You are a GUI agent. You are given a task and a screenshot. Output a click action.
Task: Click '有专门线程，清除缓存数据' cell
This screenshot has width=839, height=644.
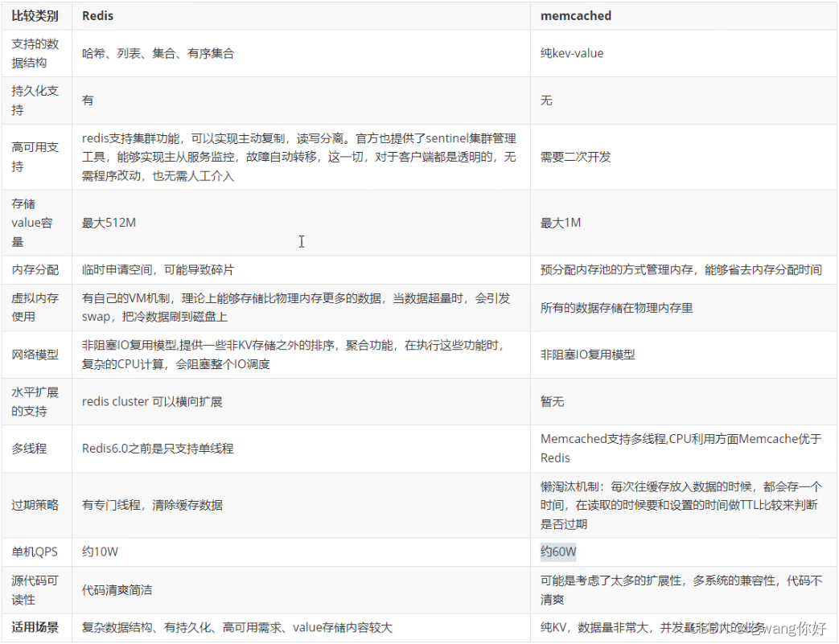152,505
